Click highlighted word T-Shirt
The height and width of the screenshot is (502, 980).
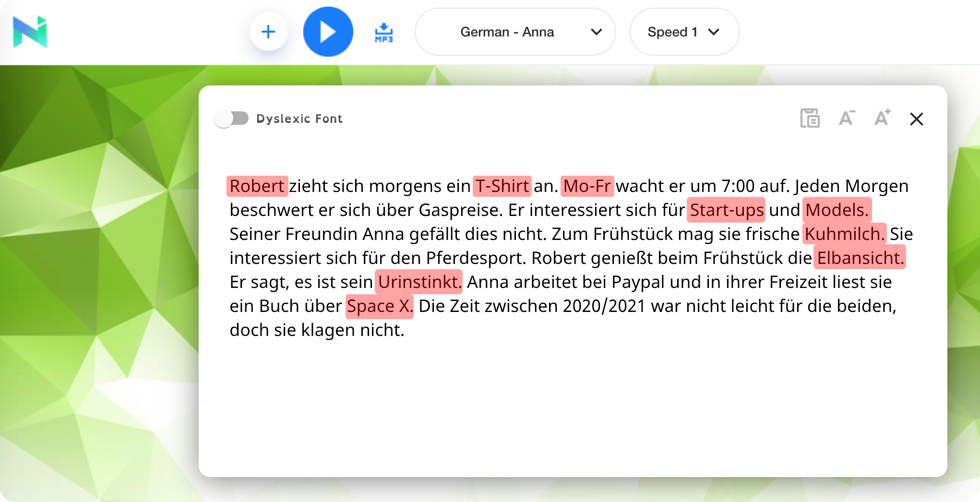pyautogui.click(x=502, y=186)
